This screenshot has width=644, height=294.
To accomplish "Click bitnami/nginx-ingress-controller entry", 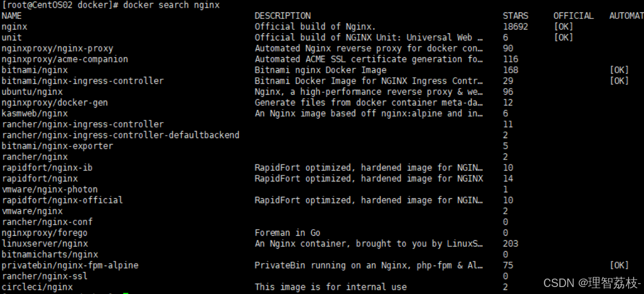I will [x=83, y=81].
